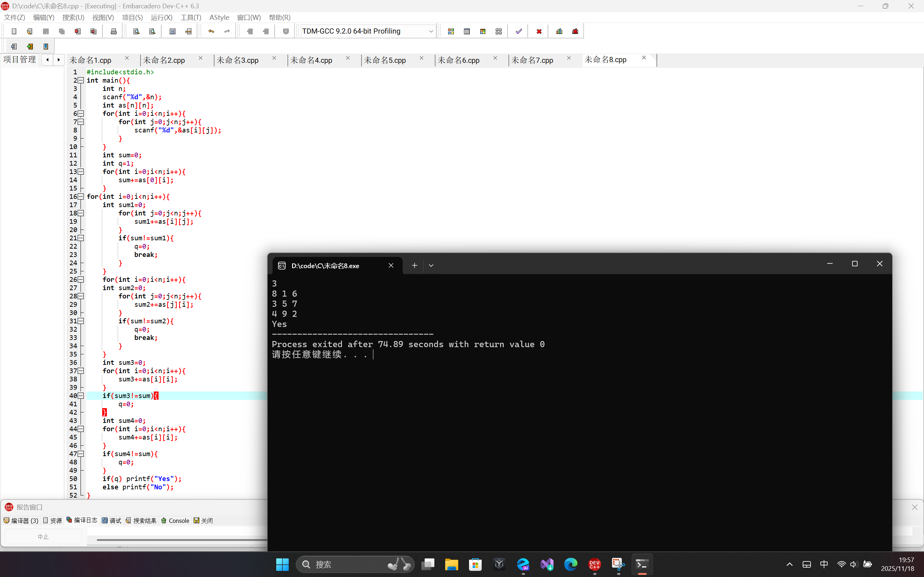Open the TDM-GCC compiler selection dropdown
This screenshot has width=924, height=577.
pyautogui.click(x=431, y=31)
